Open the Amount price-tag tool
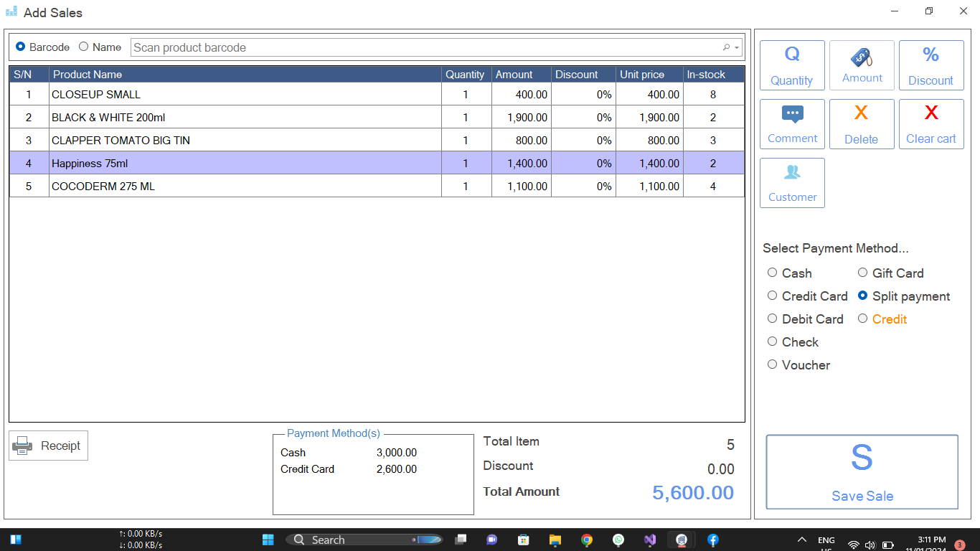 click(x=862, y=65)
